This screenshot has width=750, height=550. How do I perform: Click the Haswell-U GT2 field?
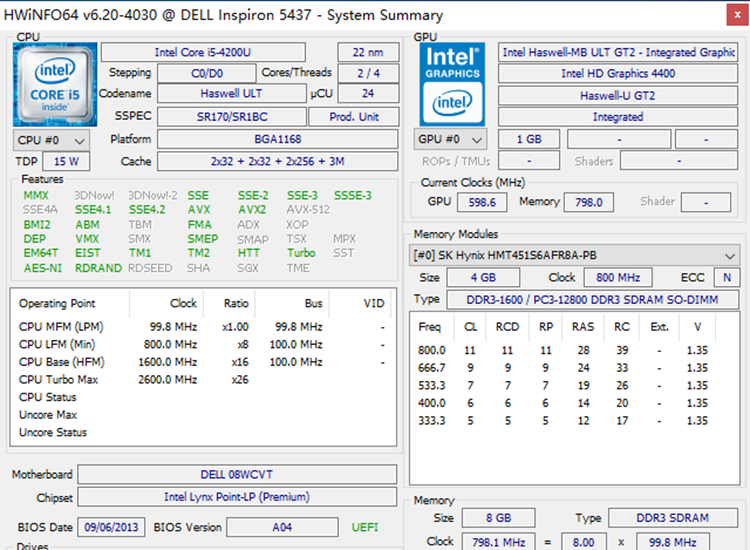(x=618, y=96)
